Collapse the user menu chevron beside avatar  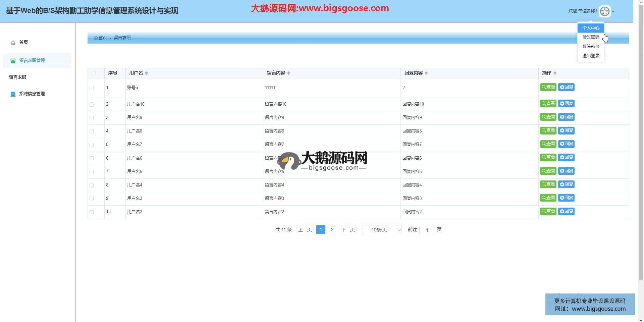[x=613, y=12]
